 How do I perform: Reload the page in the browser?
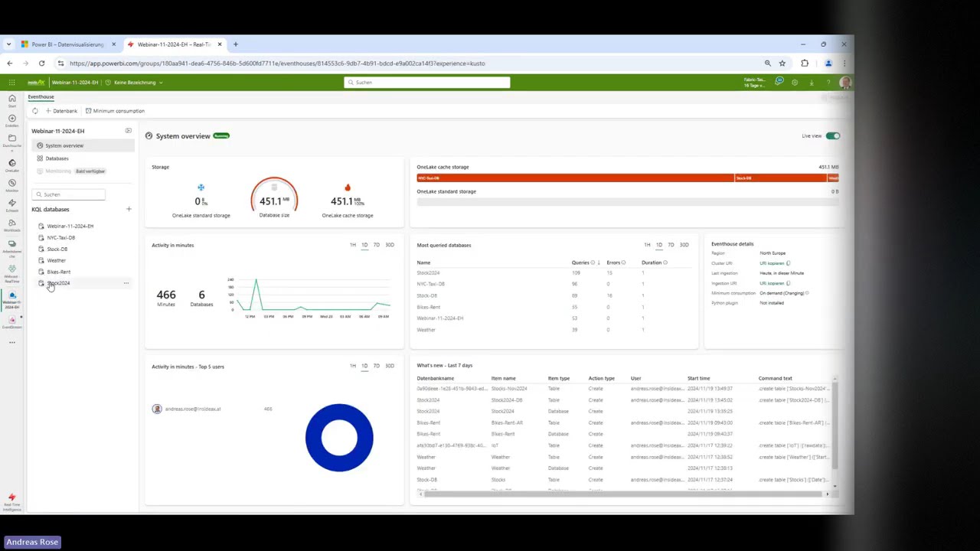click(41, 64)
